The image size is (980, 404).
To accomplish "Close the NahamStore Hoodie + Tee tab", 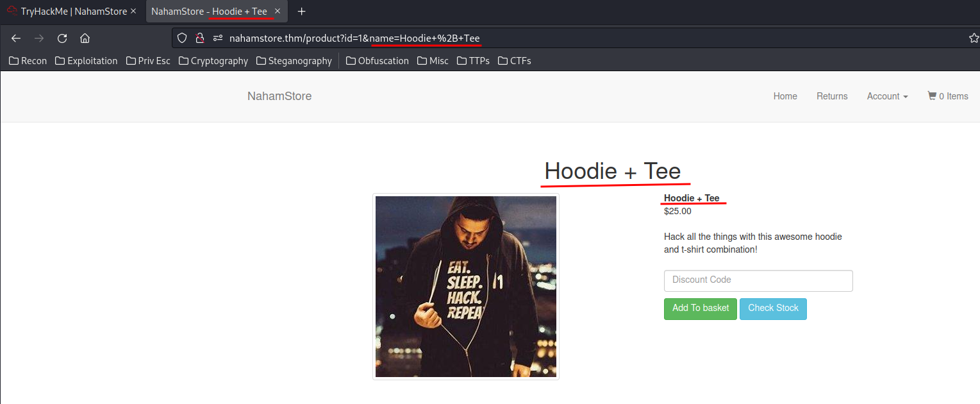I will (x=278, y=12).
